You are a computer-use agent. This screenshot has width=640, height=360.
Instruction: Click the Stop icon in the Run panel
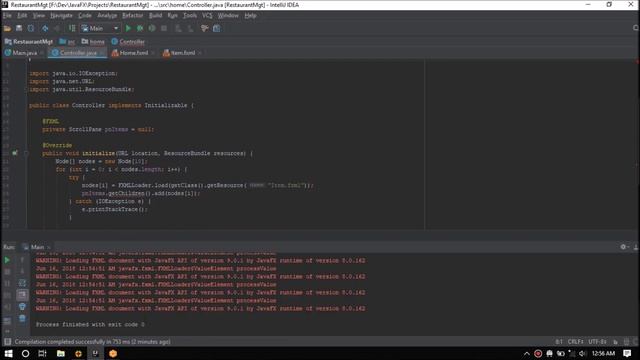tap(7, 271)
